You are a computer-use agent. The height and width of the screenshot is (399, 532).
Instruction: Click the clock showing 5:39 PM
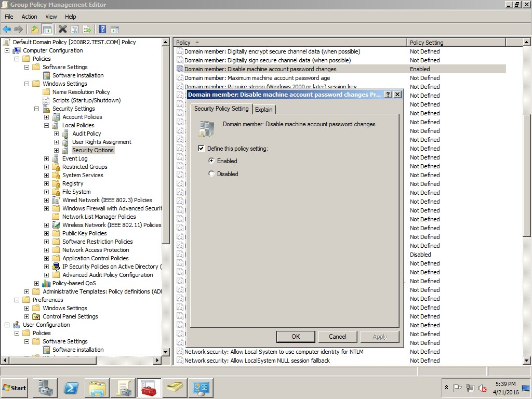(506, 384)
